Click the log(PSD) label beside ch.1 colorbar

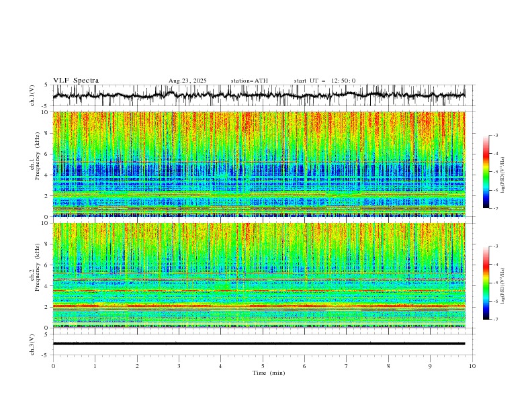pyautogui.click(x=503, y=175)
